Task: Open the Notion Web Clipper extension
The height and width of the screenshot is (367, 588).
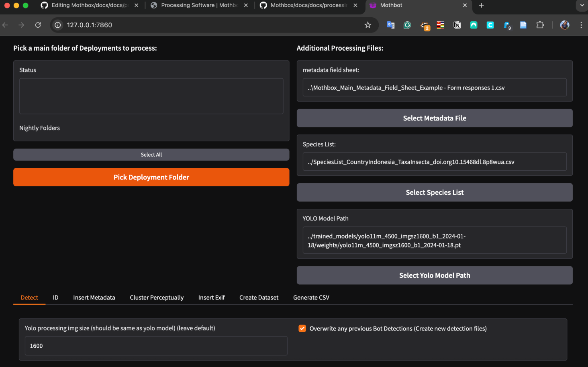Action: pos(457,25)
